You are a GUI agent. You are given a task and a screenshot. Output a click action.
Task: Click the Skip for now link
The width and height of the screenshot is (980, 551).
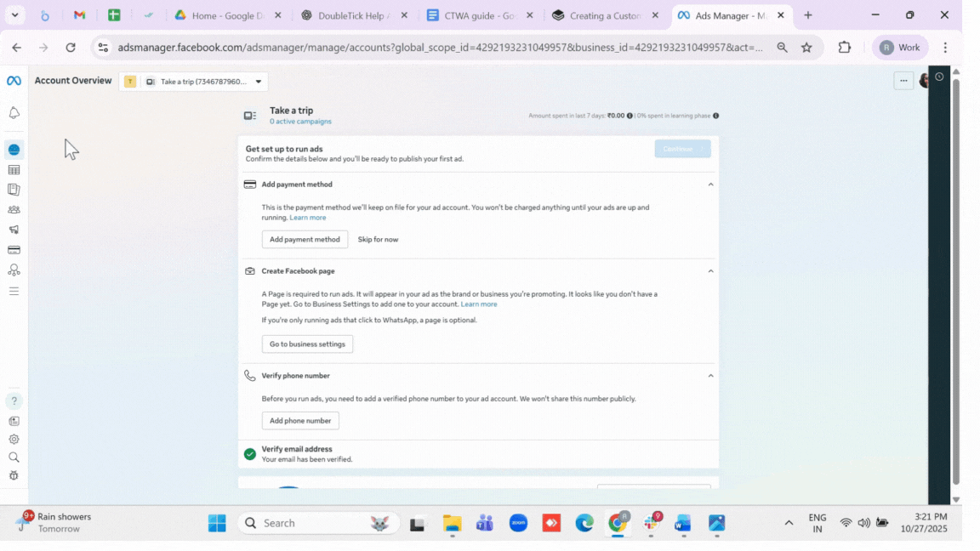click(x=378, y=240)
